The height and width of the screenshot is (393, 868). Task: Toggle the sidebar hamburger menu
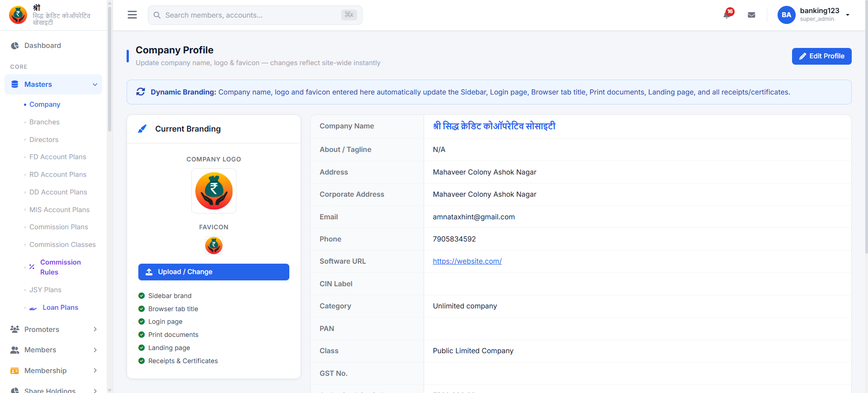[x=132, y=15]
